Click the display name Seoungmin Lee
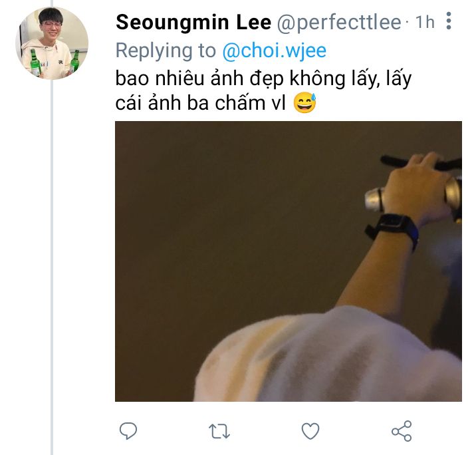Screen dimensions: 476x455 pos(193,23)
